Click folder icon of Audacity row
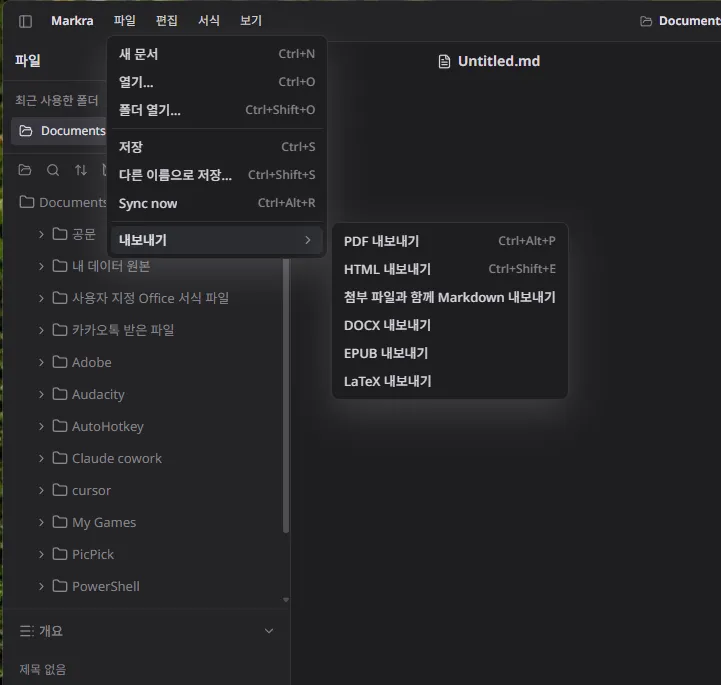The width and height of the screenshot is (721, 685). [x=60, y=394]
